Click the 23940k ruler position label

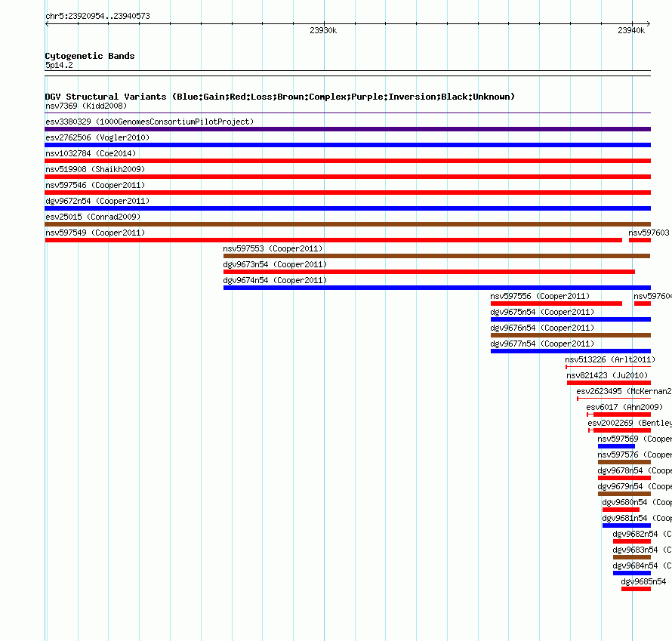pyautogui.click(x=631, y=30)
